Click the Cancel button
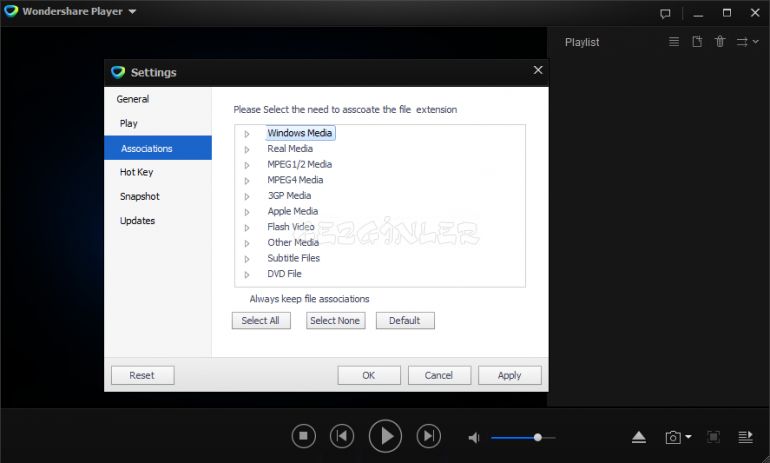Screen dimensions: 770x463 [x=439, y=376]
